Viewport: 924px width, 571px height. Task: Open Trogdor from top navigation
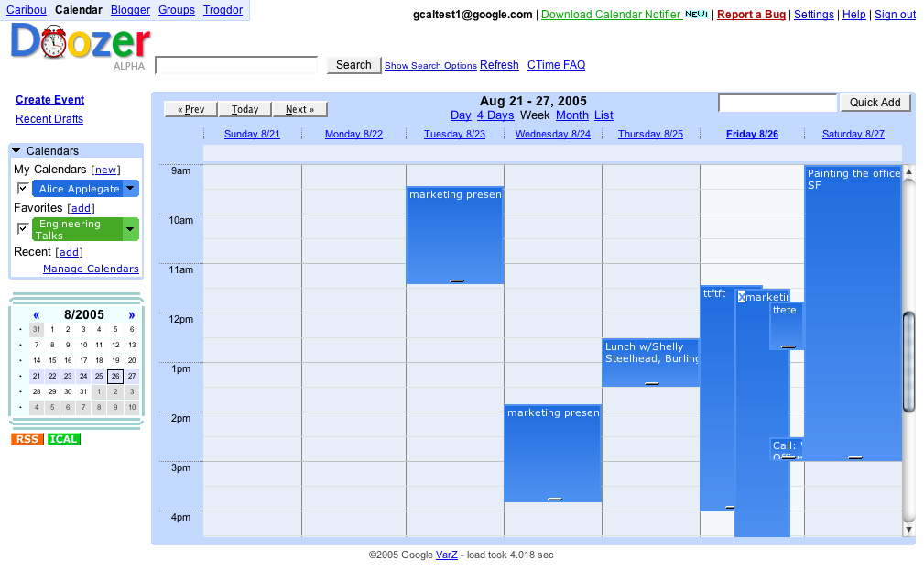coord(223,10)
